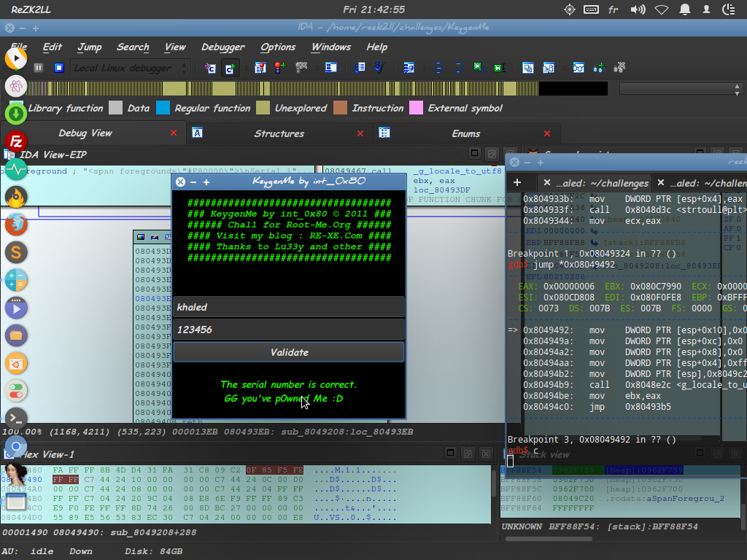This screenshot has height=560, width=747.
Task: Click the External symbol pink swatch
Action: [416, 108]
